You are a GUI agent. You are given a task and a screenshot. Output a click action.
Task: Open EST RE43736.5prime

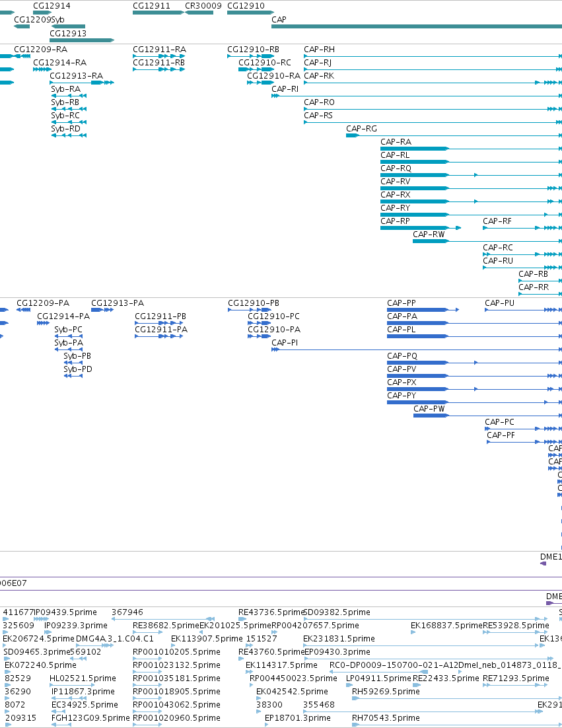(x=271, y=612)
